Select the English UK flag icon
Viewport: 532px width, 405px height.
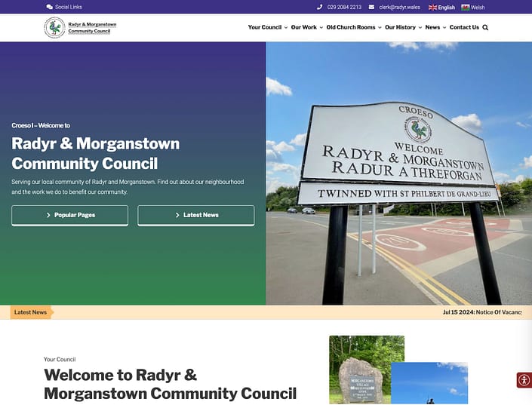pyautogui.click(x=432, y=8)
